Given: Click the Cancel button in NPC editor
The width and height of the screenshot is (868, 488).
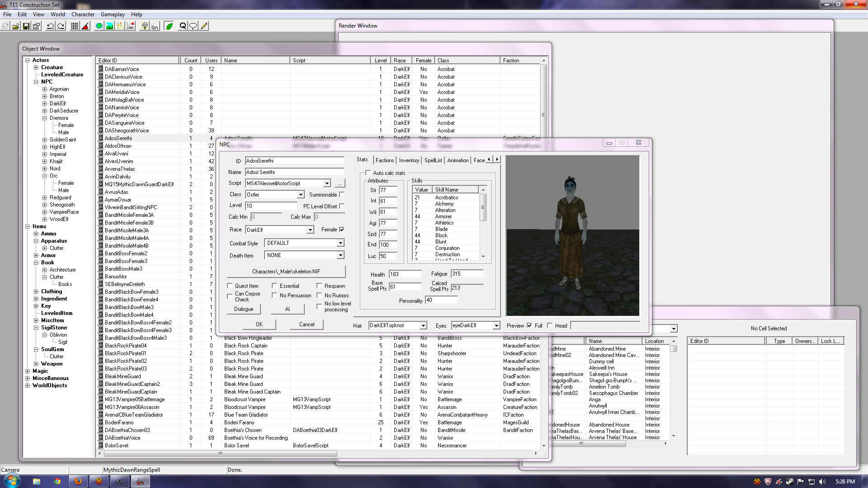Looking at the screenshot, I should [306, 324].
